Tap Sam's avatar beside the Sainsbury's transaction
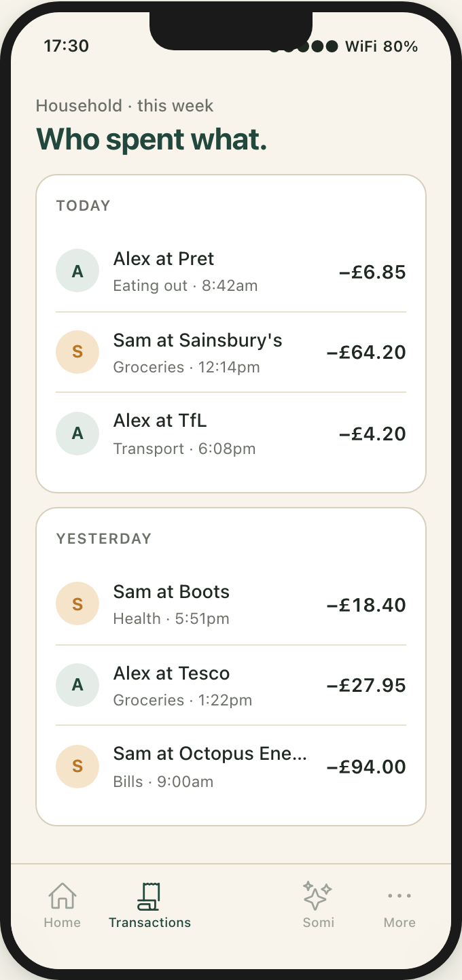Viewport: 462px width, 980px height. click(x=77, y=352)
